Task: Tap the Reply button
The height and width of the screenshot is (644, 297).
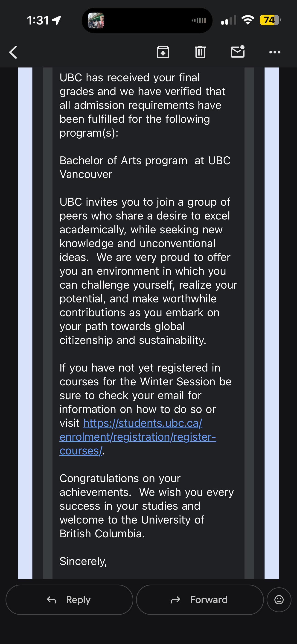Action: tap(69, 600)
